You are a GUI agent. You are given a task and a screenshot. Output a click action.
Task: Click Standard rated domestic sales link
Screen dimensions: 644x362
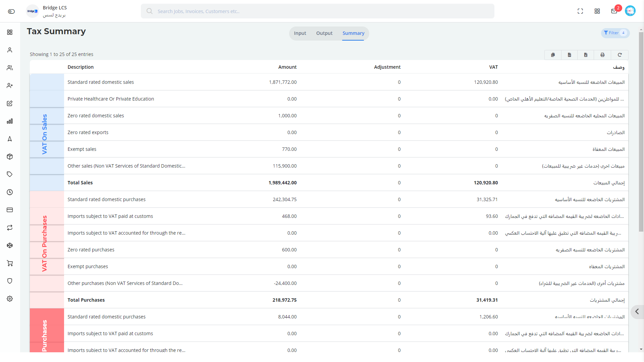pos(100,82)
